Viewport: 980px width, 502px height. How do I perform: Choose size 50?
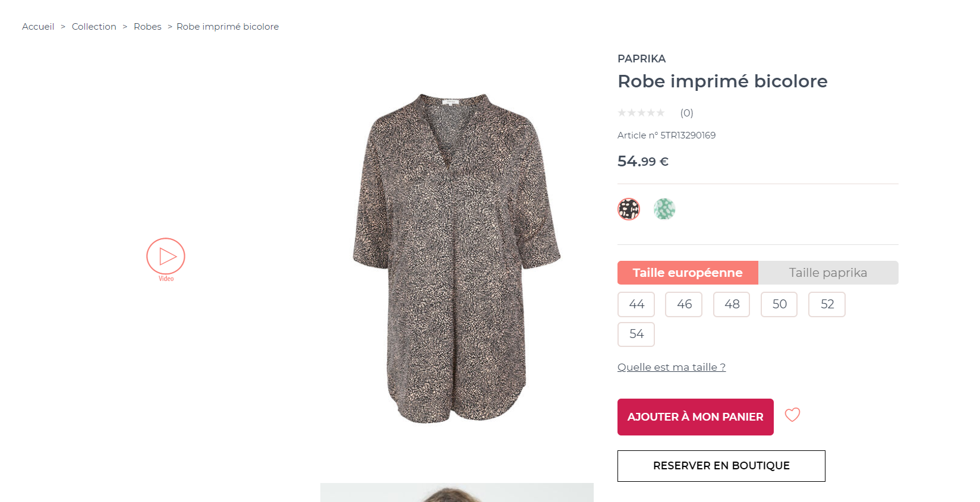779,304
